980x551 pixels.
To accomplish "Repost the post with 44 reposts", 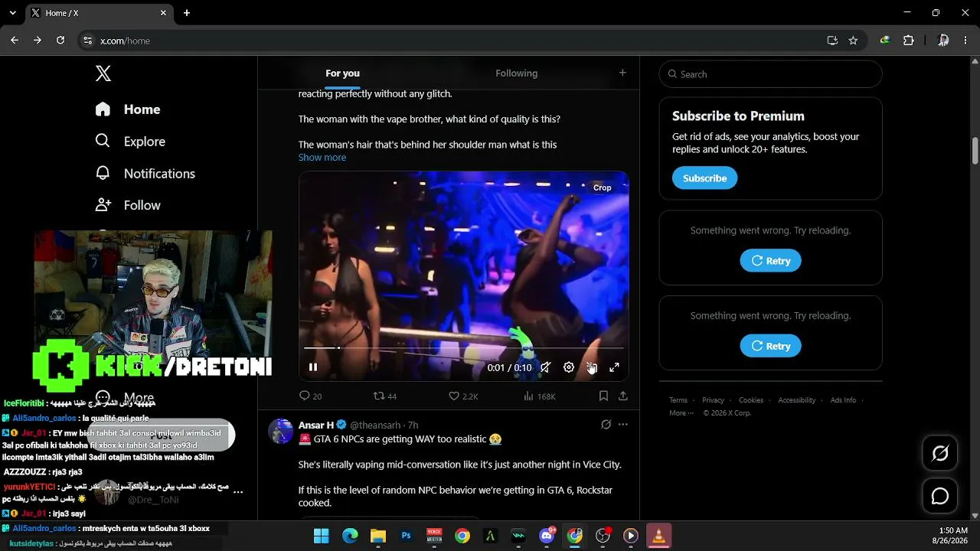I will coord(384,396).
